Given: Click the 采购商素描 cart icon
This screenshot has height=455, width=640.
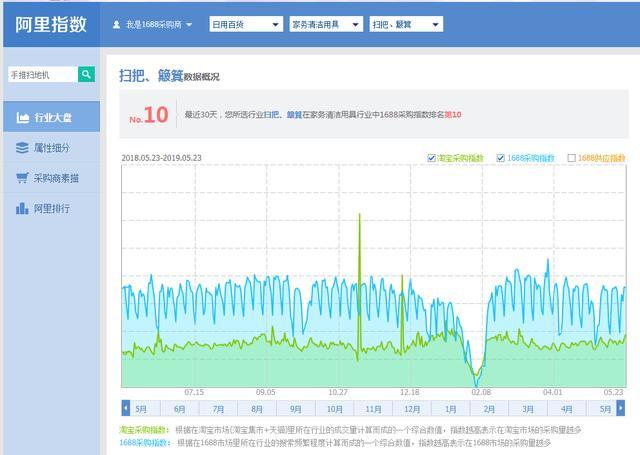Looking at the screenshot, I should [22, 178].
